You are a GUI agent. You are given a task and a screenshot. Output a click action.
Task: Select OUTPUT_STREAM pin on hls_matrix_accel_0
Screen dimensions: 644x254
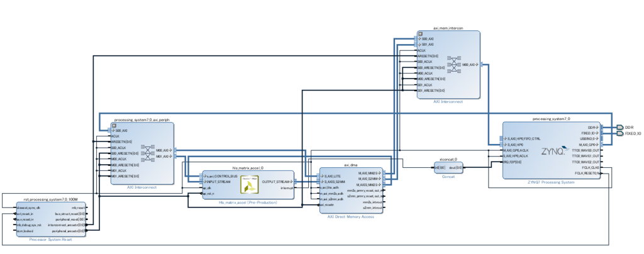click(x=277, y=181)
